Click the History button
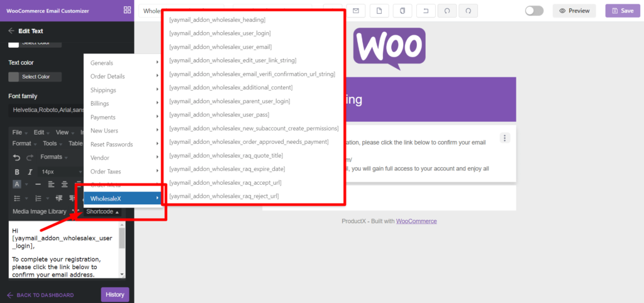 (x=115, y=294)
